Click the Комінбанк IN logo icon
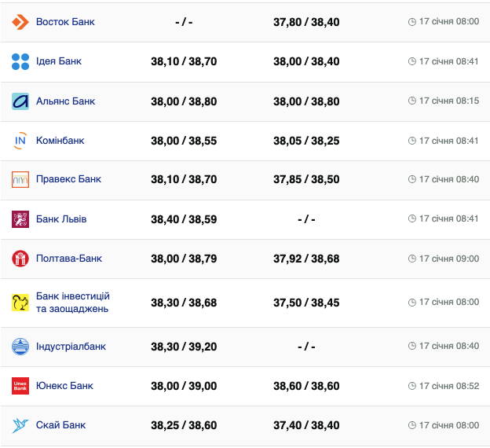 pos(20,141)
